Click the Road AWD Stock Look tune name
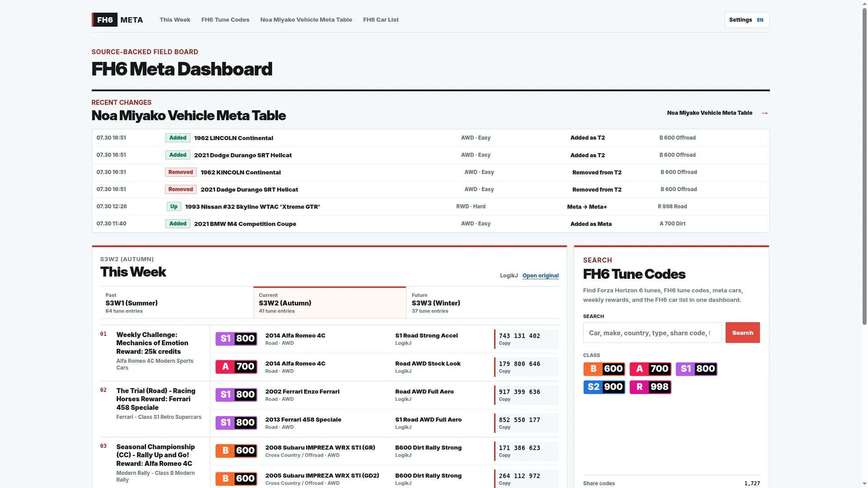 coord(428,364)
